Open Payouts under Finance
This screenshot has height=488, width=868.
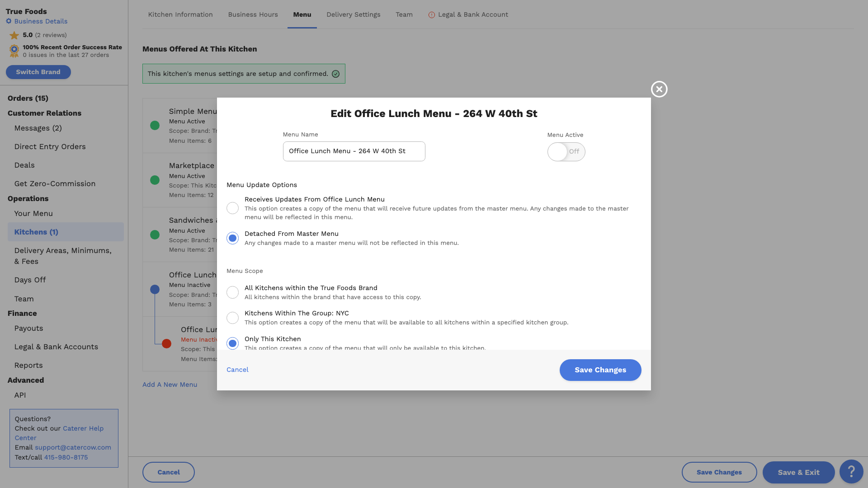(x=28, y=328)
